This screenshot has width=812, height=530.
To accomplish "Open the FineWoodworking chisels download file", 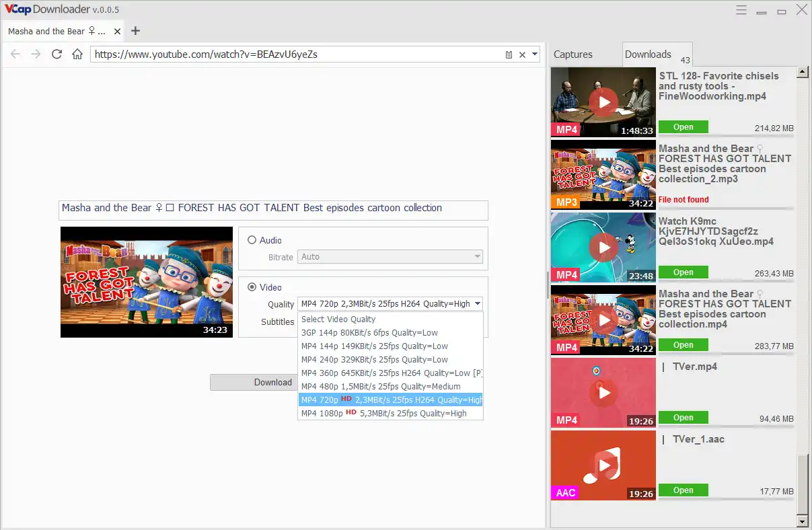I will (683, 126).
